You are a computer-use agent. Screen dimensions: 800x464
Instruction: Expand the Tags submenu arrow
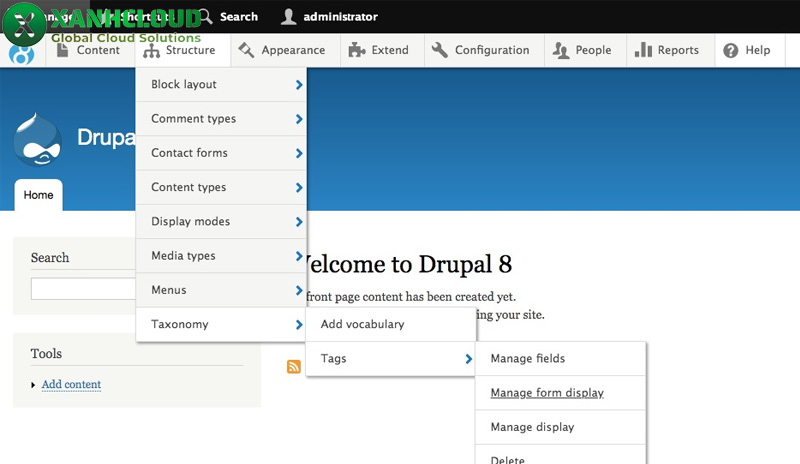pyautogui.click(x=468, y=359)
